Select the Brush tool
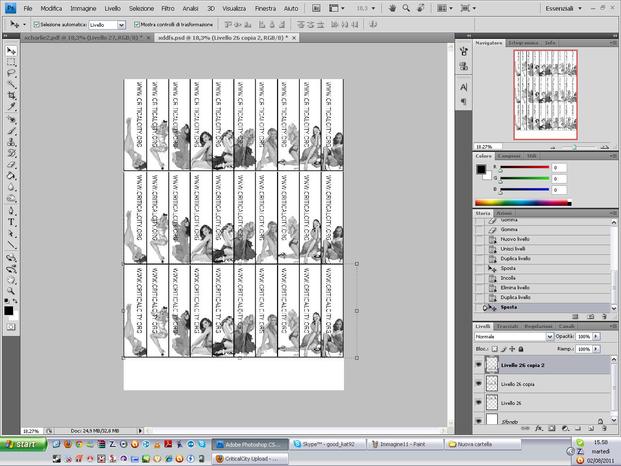This screenshot has width=621, height=466. pyautogui.click(x=11, y=131)
